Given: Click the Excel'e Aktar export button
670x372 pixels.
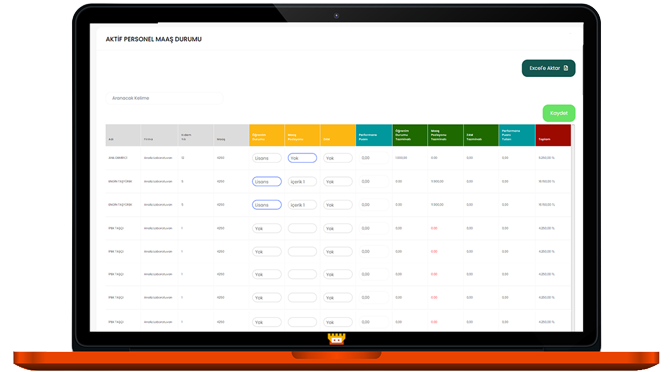Looking at the screenshot, I should coord(548,68).
